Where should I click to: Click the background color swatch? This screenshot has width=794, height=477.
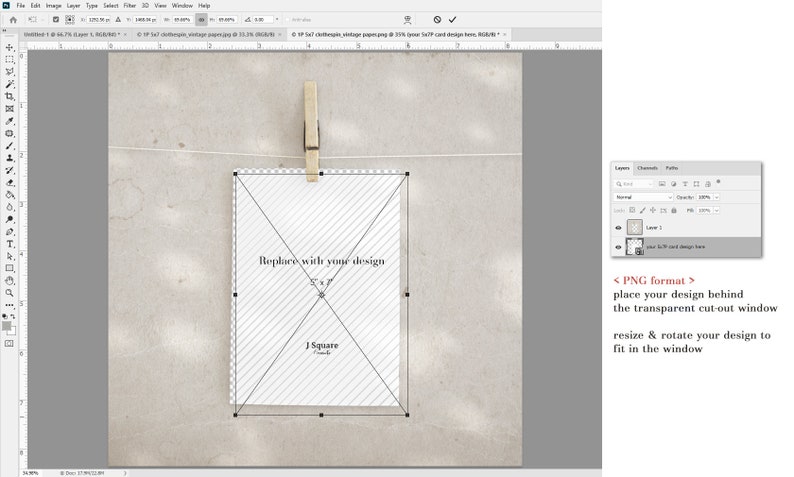tap(13, 332)
